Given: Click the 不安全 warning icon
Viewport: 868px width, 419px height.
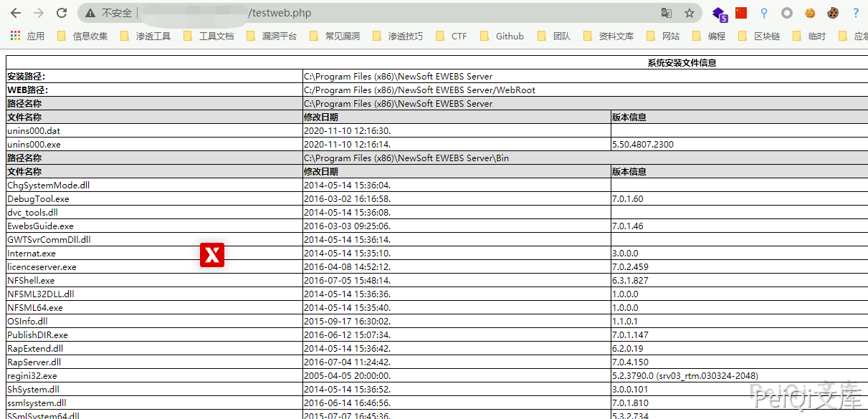Looking at the screenshot, I should [x=90, y=13].
